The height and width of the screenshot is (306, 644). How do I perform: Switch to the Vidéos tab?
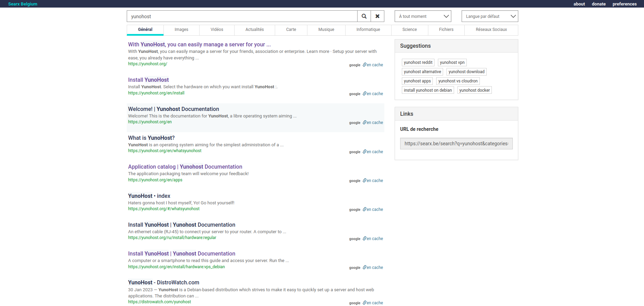point(217,30)
